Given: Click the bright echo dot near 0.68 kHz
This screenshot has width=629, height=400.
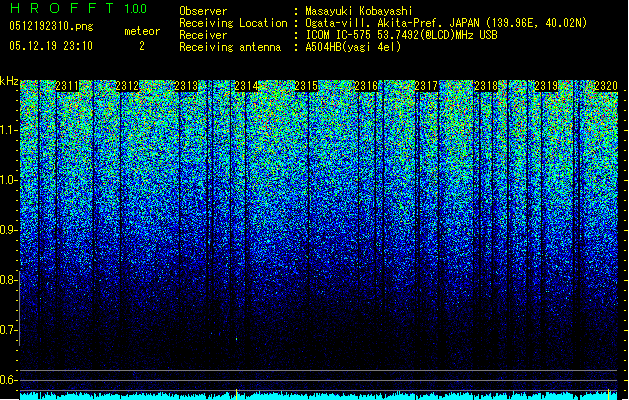Looking at the screenshot, I should 237,339.
